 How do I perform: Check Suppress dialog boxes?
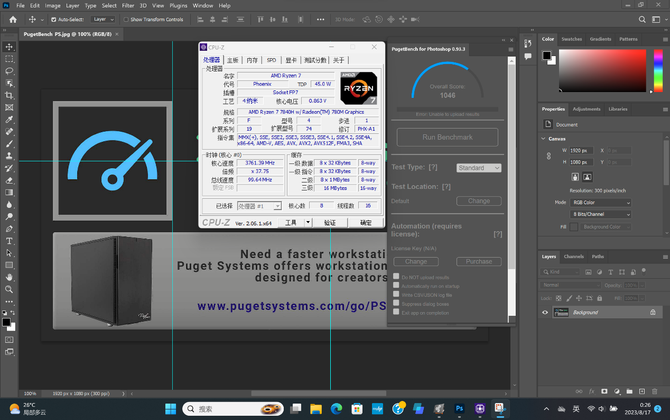click(x=396, y=303)
